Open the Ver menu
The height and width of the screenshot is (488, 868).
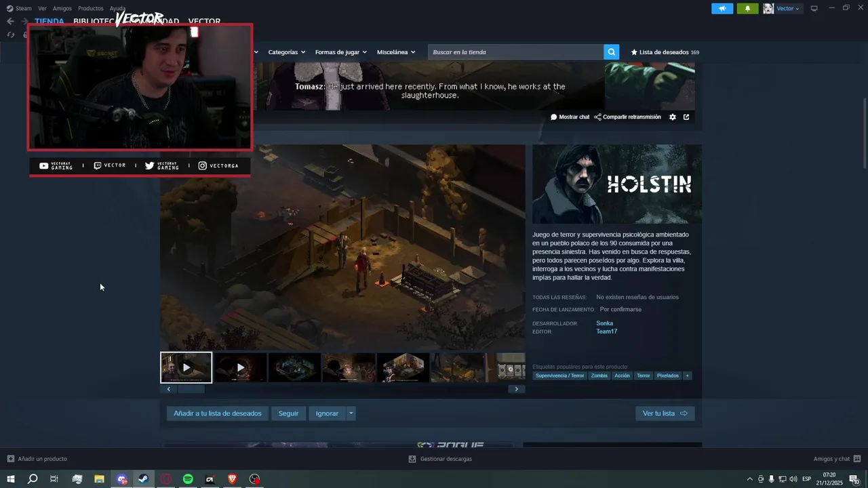point(42,8)
